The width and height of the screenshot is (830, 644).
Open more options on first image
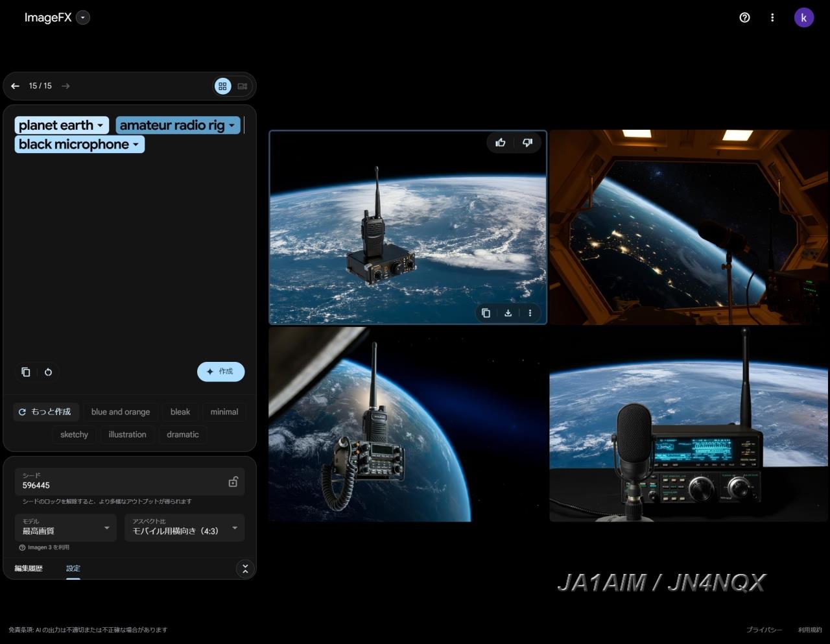click(530, 313)
